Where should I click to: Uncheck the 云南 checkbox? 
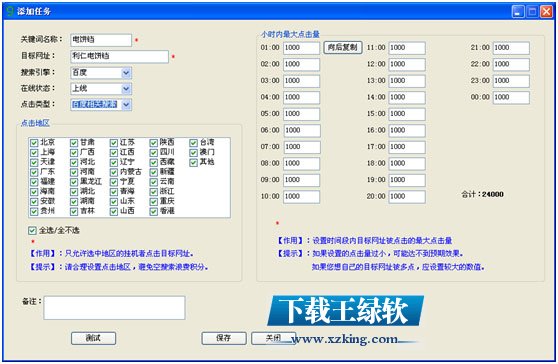click(x=154, y=182)
